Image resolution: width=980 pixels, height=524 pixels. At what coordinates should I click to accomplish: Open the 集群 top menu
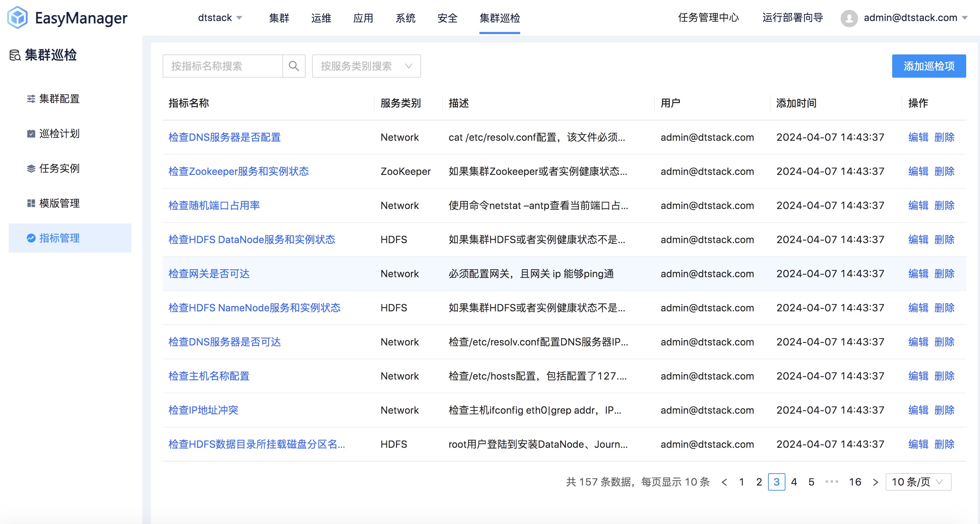tap(279, 18)
